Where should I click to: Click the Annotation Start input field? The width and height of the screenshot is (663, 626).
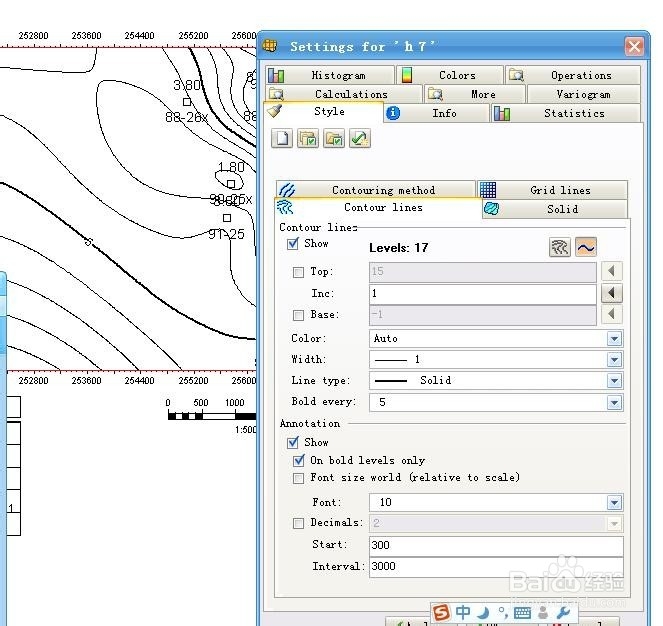tap(496, 545)
